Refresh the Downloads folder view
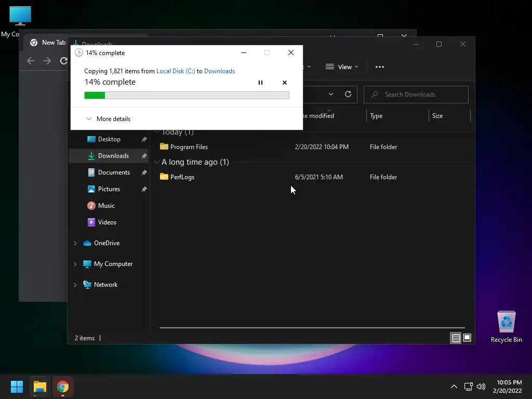532x399 pixels. (348, 95)
